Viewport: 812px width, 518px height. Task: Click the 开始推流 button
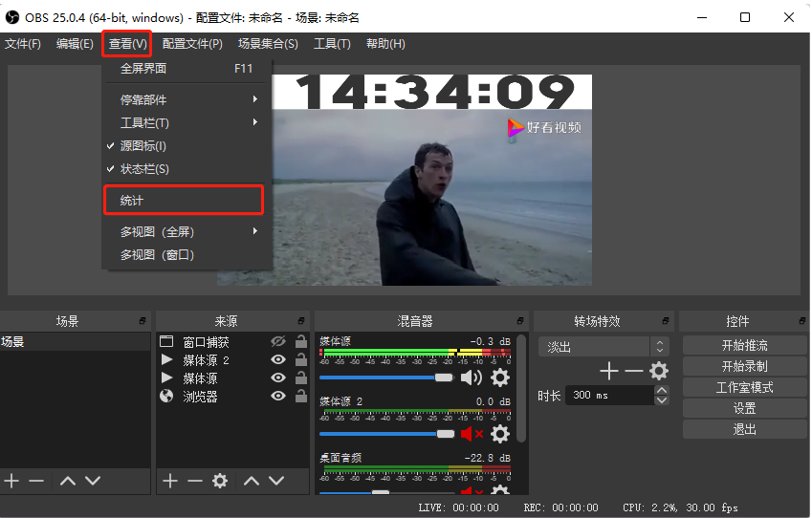[744, 345]
